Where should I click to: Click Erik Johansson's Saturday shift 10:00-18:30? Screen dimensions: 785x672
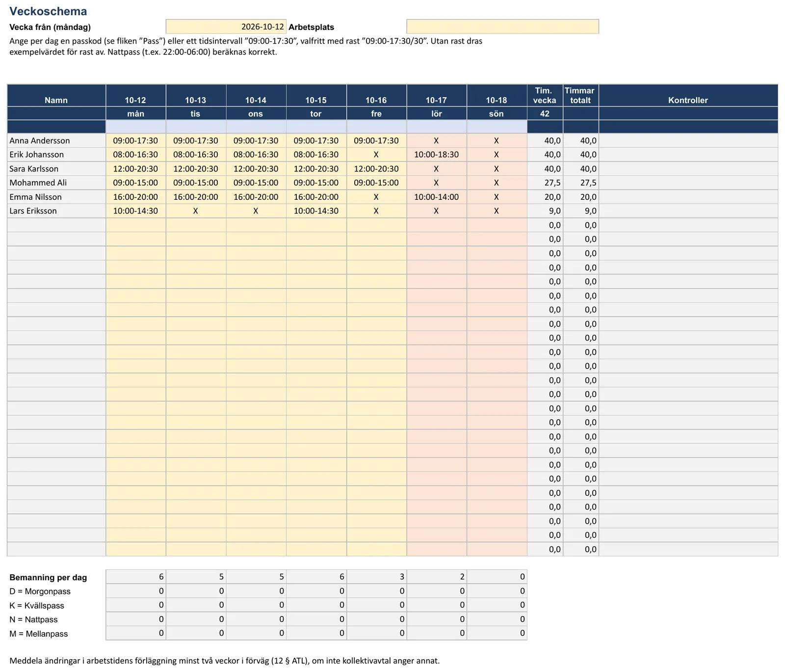(x=437, y=155)
